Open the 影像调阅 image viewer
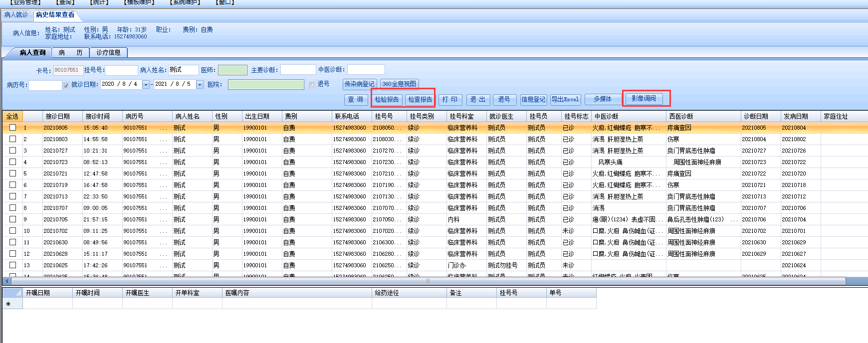Screen dimensions: 868x343 [x=644, y=99]
